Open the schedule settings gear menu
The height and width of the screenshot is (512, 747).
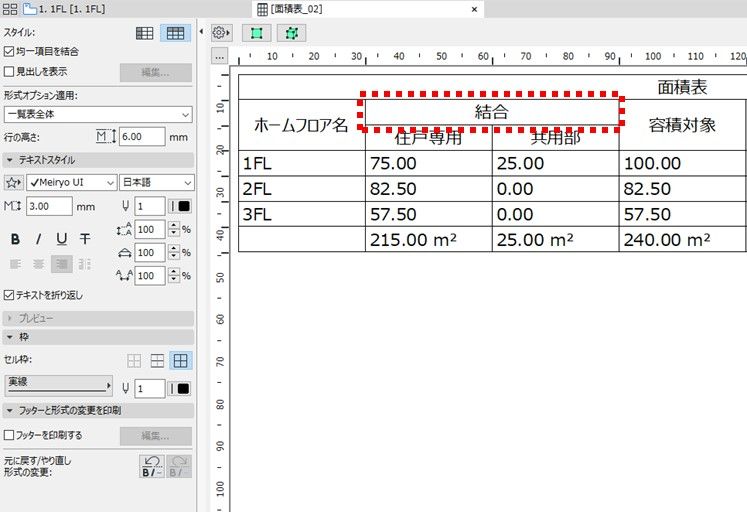(x=221, y=33)
